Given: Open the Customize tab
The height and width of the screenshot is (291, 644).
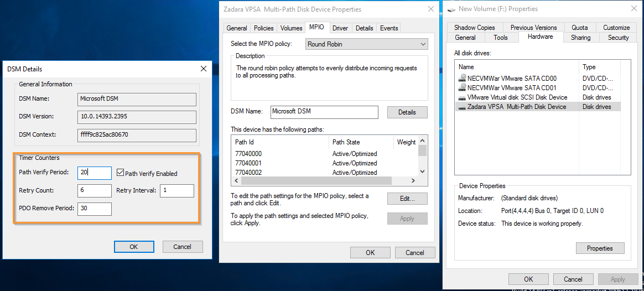Looking at the screenshot, I should (616, 28).
